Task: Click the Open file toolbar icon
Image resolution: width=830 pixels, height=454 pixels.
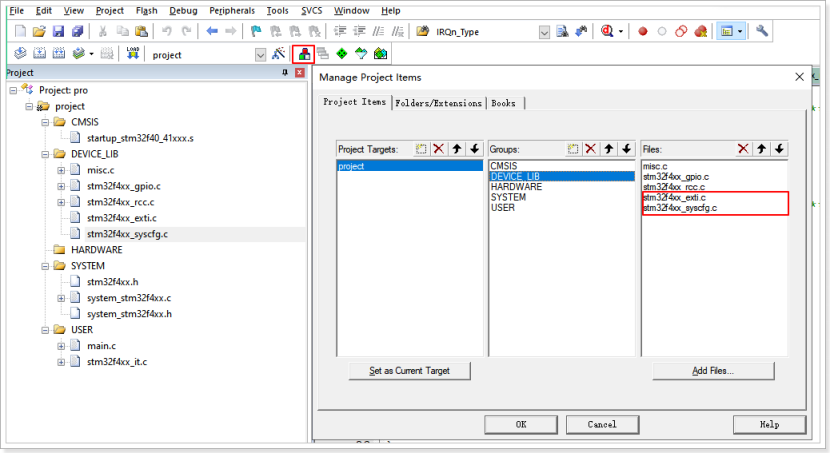Action: 39,31
